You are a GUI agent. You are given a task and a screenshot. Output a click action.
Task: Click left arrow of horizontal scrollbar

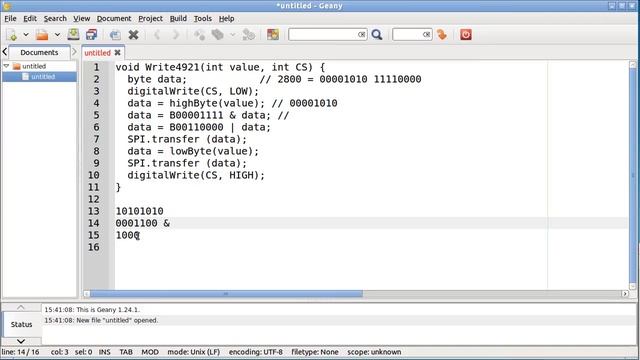(x=87, y=293)
